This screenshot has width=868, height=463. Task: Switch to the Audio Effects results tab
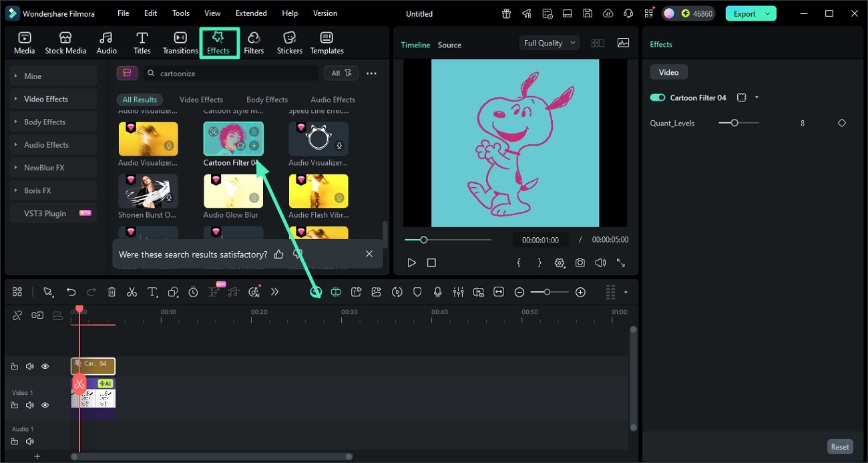(333, 100)
